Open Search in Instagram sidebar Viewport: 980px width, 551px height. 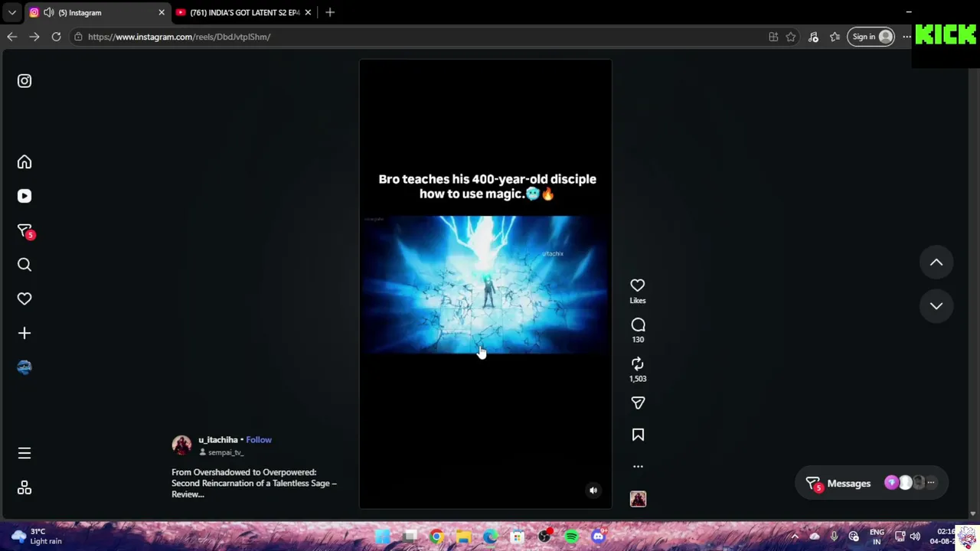click(24, 265)
